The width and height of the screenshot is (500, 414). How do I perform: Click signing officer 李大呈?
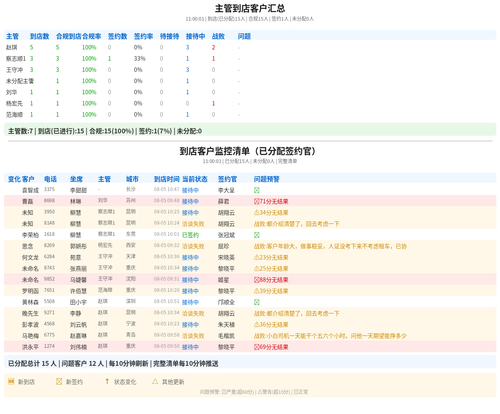(226, 190)
